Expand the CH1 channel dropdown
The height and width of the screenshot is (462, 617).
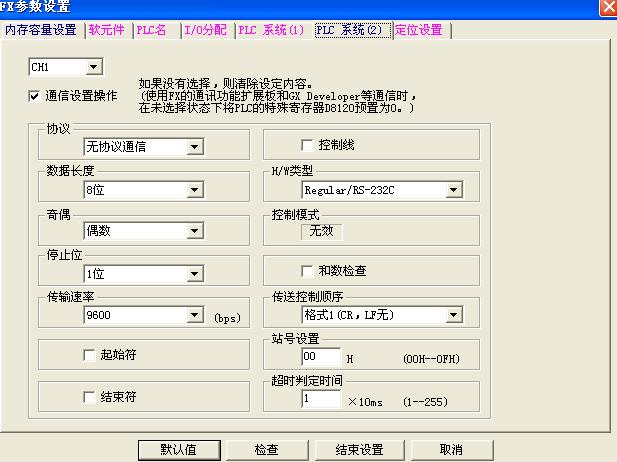(94, 67)
